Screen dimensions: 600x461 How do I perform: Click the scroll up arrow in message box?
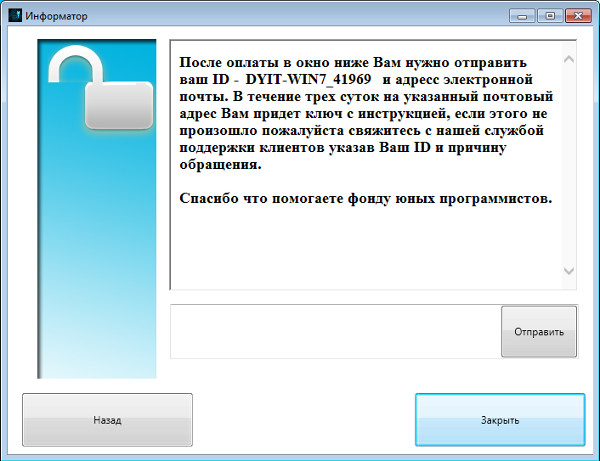pos(569,59)
